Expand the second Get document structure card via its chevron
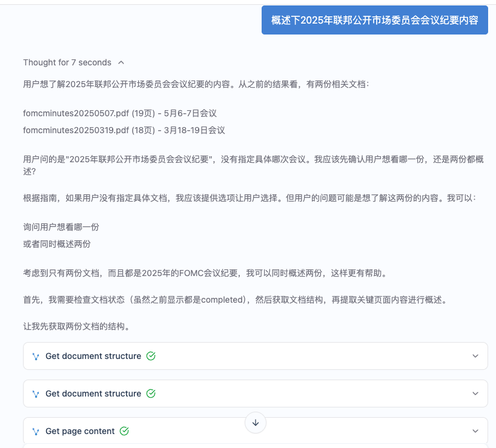The image size is (496, 448). pyautogui.click(x=475, y=394)
